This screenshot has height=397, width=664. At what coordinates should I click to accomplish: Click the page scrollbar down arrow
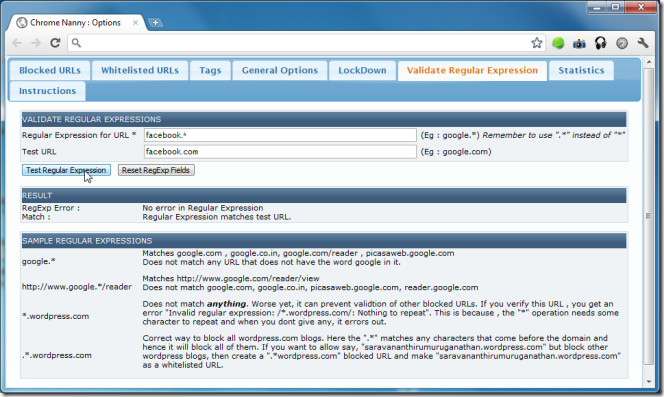click(x=648, y=382)
